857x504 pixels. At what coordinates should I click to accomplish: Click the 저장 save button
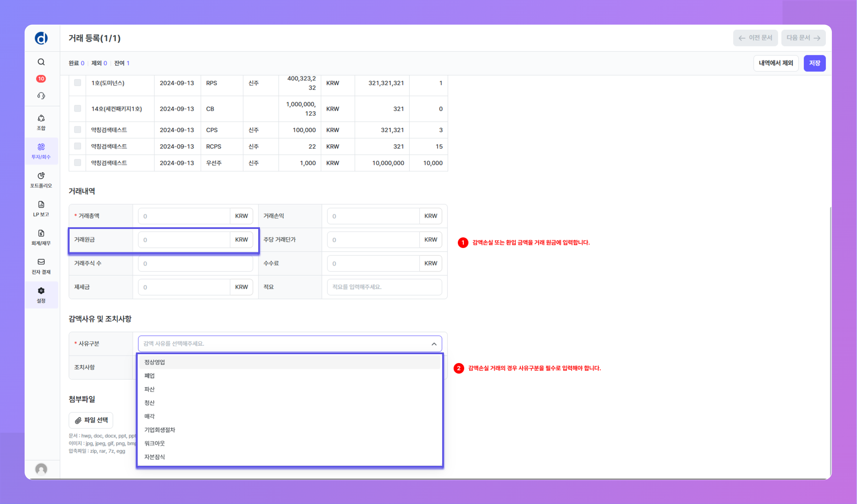click(x=814, y=63)
